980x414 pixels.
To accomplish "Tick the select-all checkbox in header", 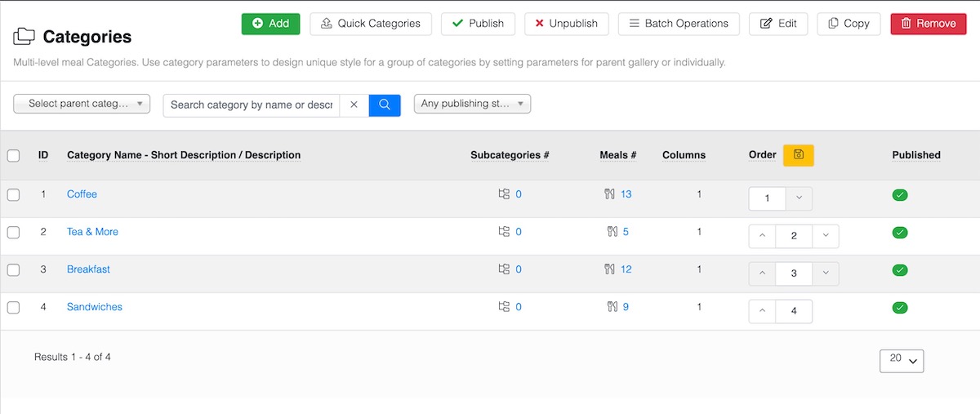I will coord(13,155).
